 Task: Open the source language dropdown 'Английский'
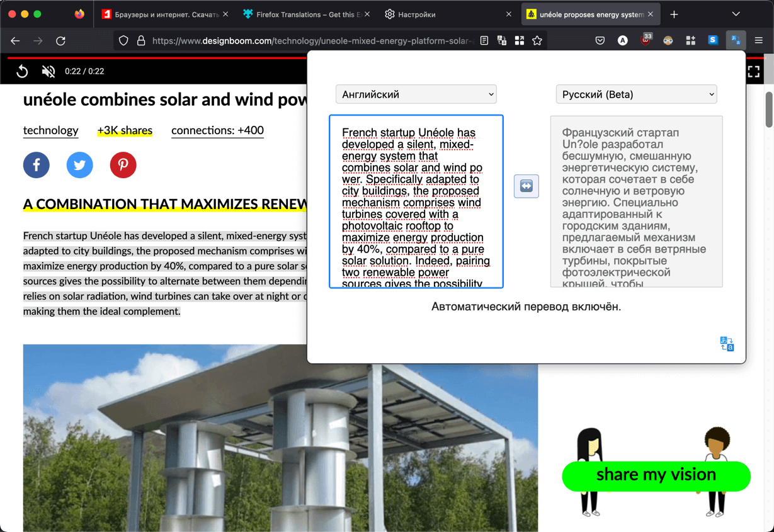tap(416, 94)
